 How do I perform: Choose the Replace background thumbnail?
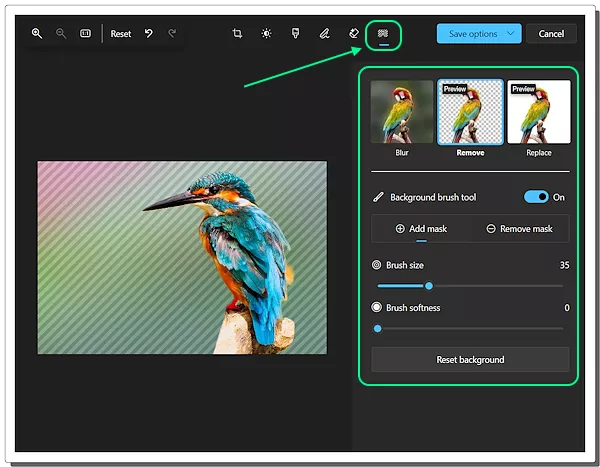(539, 112)
